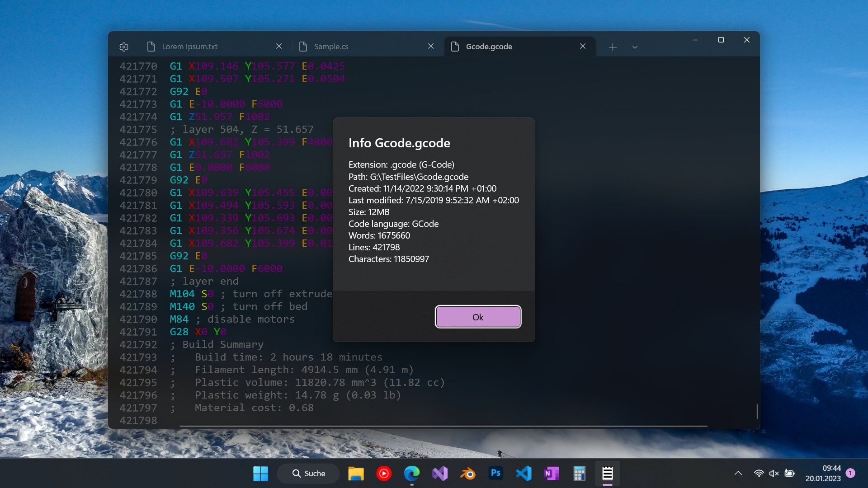The image size is (868, 488).
Task: Open File Explorer from taskbar
Action: 356,474
